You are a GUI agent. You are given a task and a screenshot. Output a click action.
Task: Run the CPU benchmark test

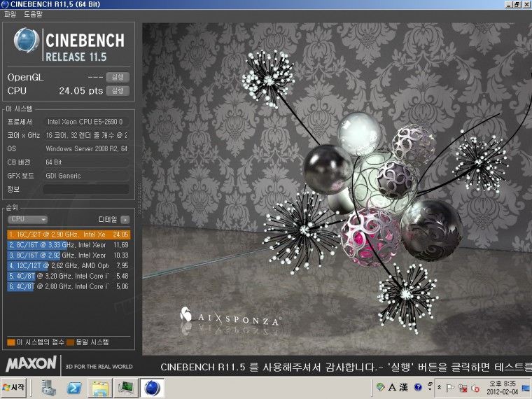pos(118,90)
